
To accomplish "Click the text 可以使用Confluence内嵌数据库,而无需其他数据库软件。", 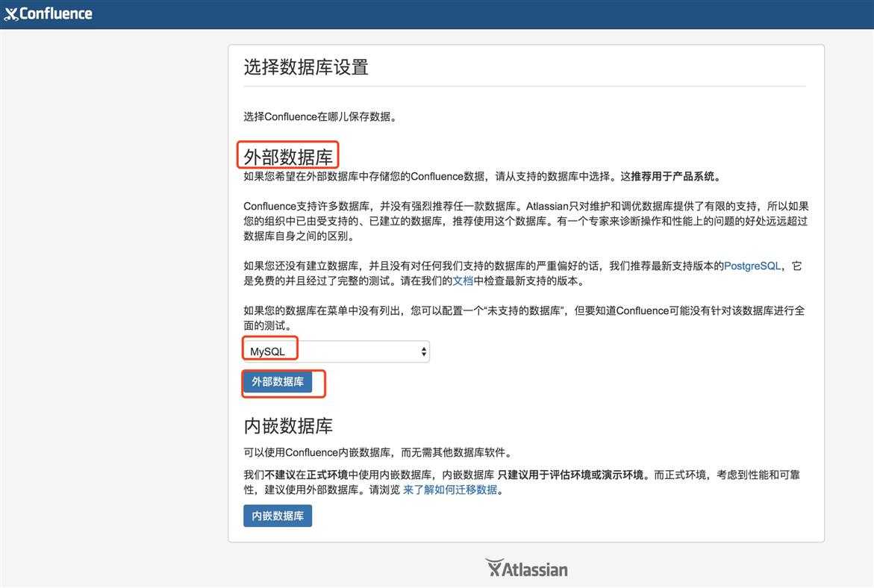I will click(x=378, y=452).
